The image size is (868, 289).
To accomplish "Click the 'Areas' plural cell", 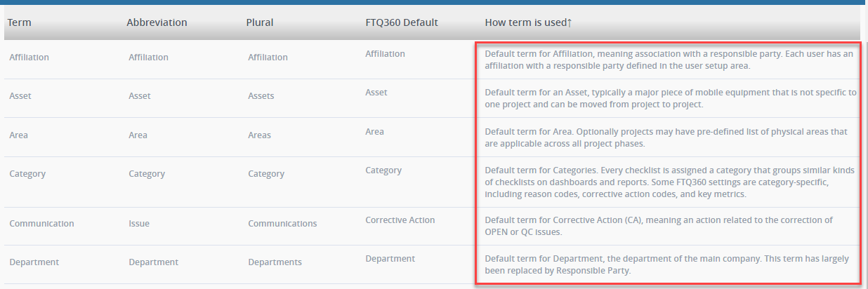I will point(259,135).
